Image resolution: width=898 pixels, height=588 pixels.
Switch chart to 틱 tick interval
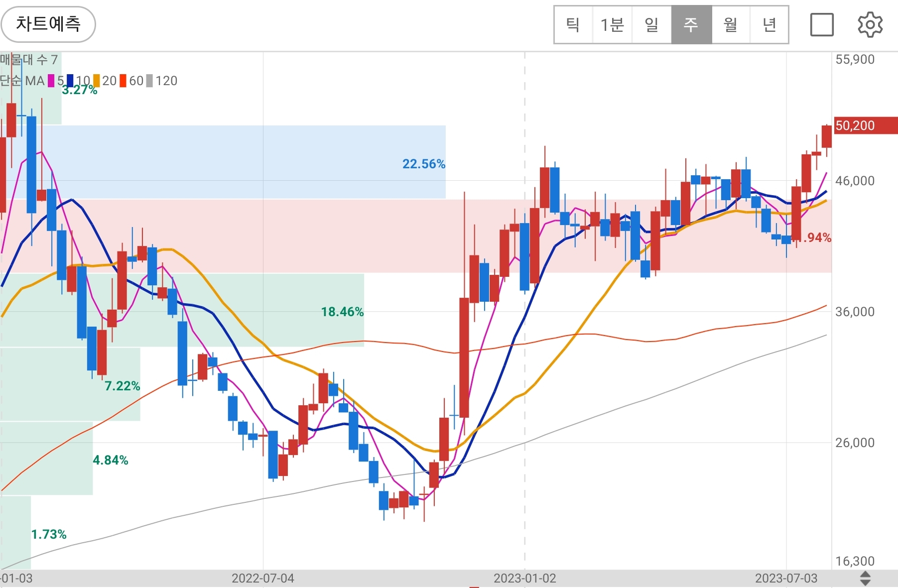coord(573,24)
